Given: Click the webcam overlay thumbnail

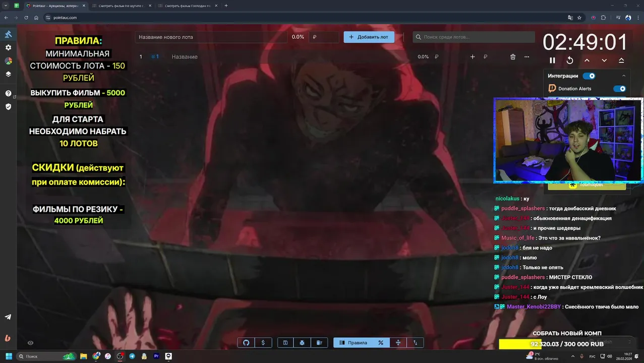Looking at the screenshot, I should click(568, 140).
